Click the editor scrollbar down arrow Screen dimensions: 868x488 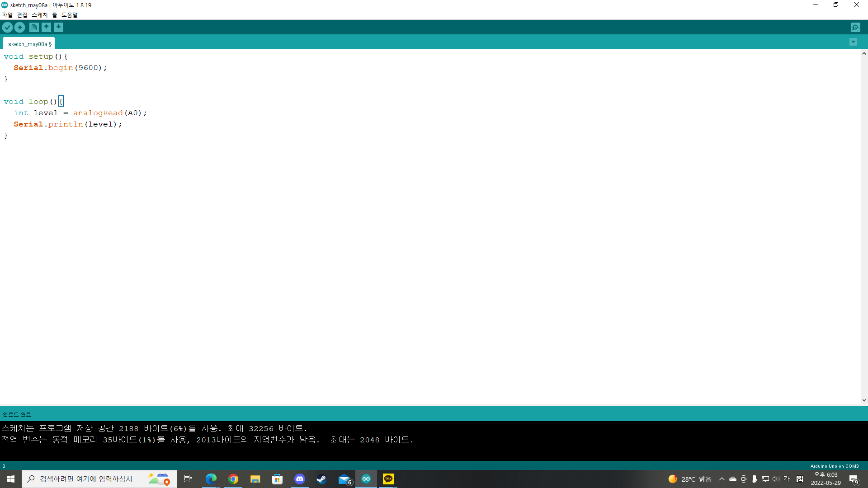coord(864,400)
